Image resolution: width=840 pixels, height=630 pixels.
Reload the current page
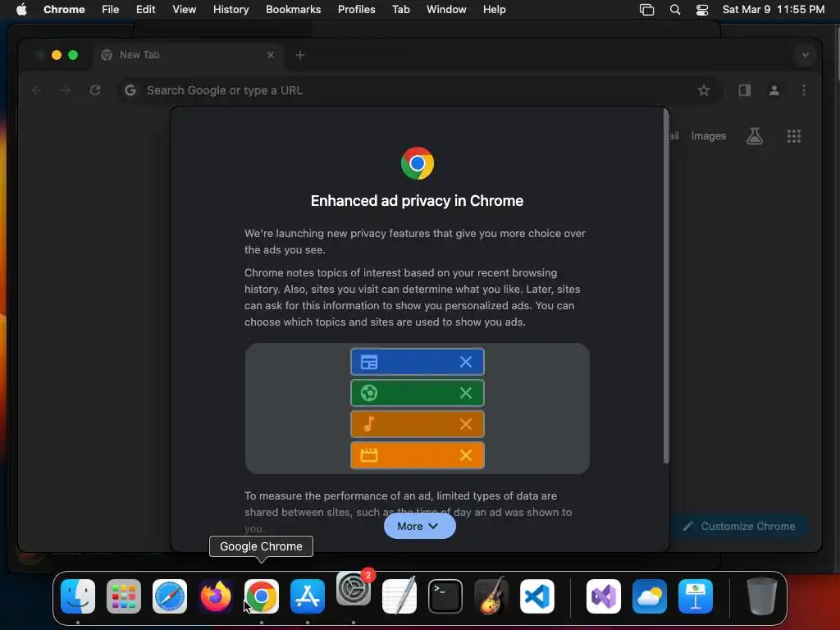[x=95, y=90]
